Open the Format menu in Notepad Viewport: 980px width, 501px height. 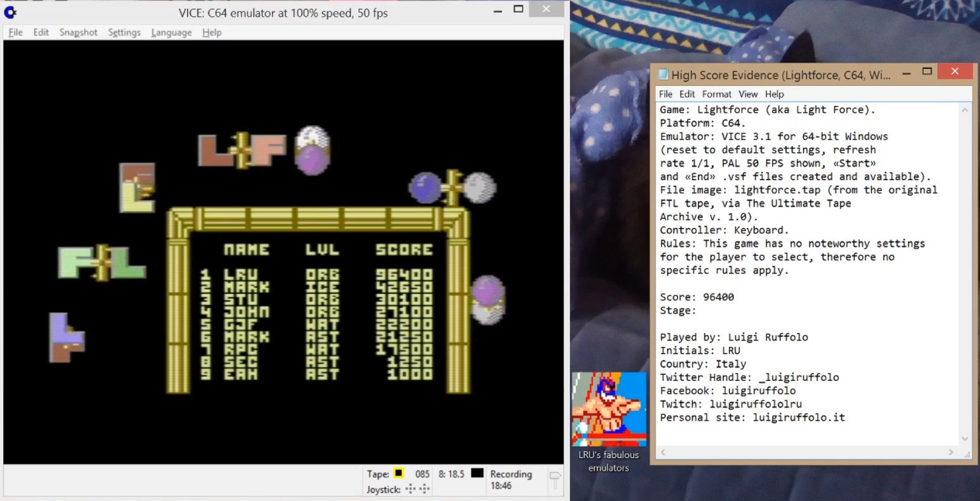717,94
